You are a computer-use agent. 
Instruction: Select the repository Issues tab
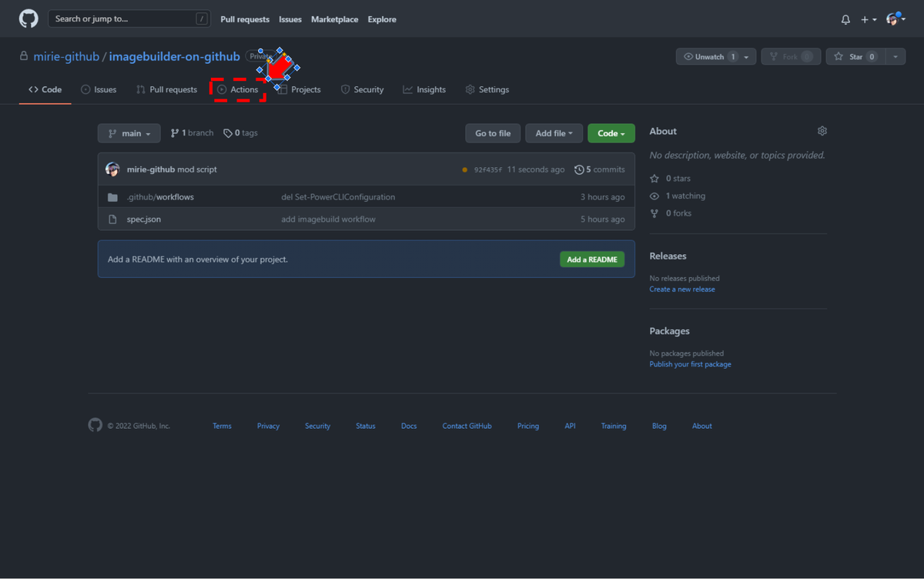99,89
